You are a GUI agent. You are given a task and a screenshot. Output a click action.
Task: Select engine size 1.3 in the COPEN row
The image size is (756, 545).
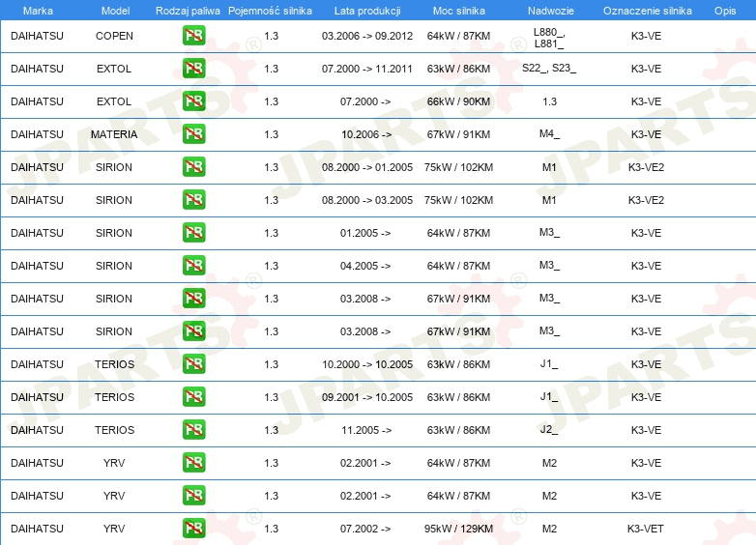tap(272, 36)
